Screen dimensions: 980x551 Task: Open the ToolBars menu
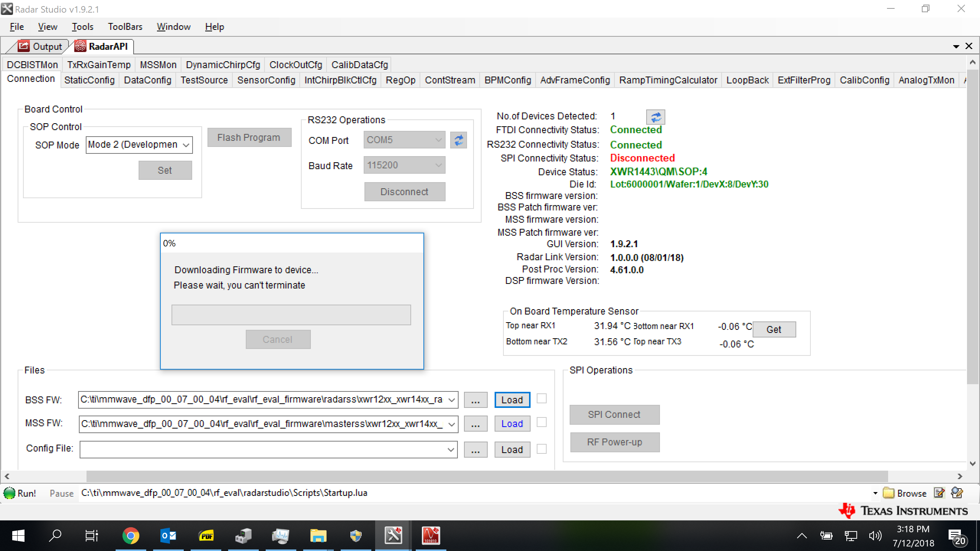point(125,27)
